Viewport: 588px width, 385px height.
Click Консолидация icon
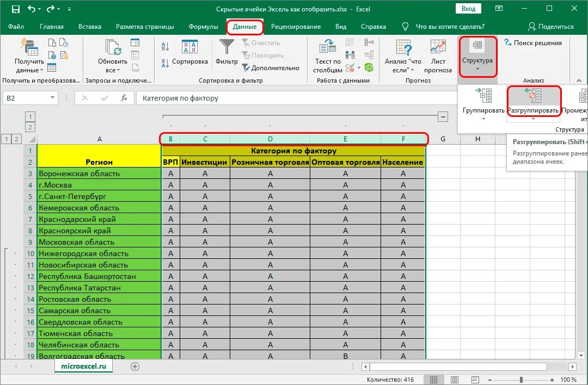pos(369,42)
